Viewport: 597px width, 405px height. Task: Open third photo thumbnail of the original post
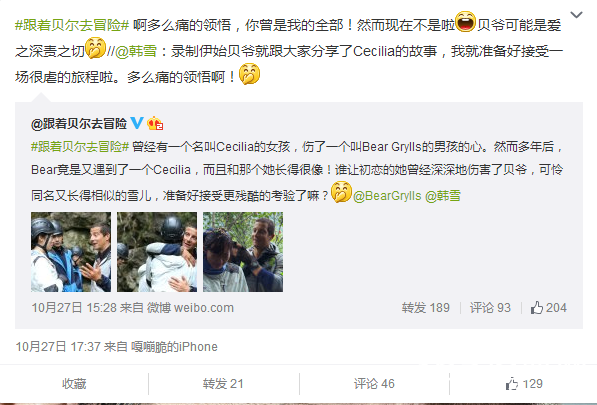(243, 252)
